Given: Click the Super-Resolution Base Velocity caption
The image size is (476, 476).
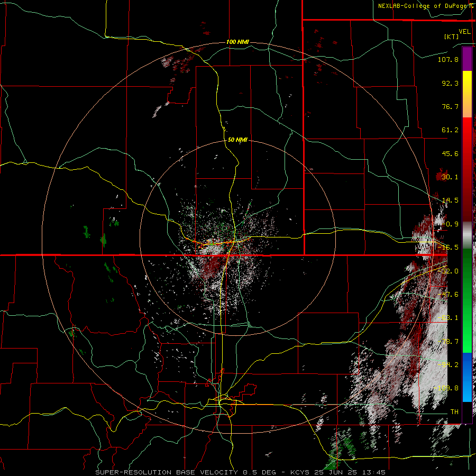Looking at the screenshot, I should pyautogui.click(x=241, y=472).
